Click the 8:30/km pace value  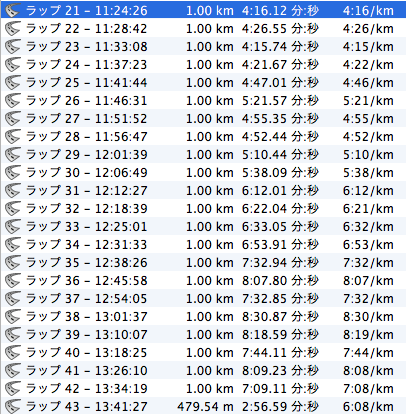(x=368, y=317)
